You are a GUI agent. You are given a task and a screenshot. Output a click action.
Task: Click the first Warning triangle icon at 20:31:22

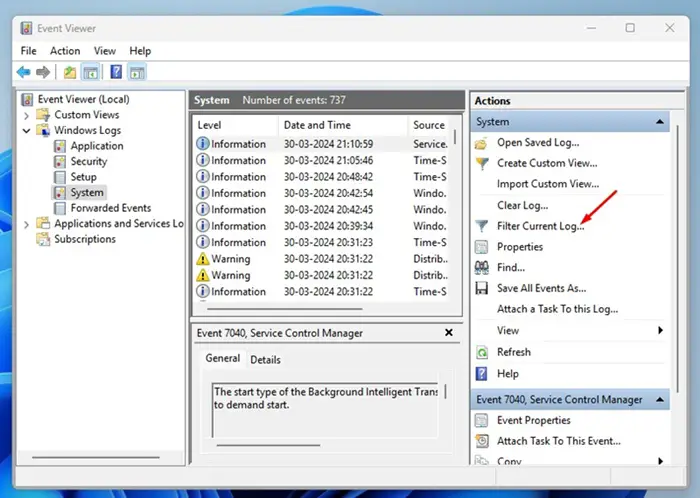point(203,259)
